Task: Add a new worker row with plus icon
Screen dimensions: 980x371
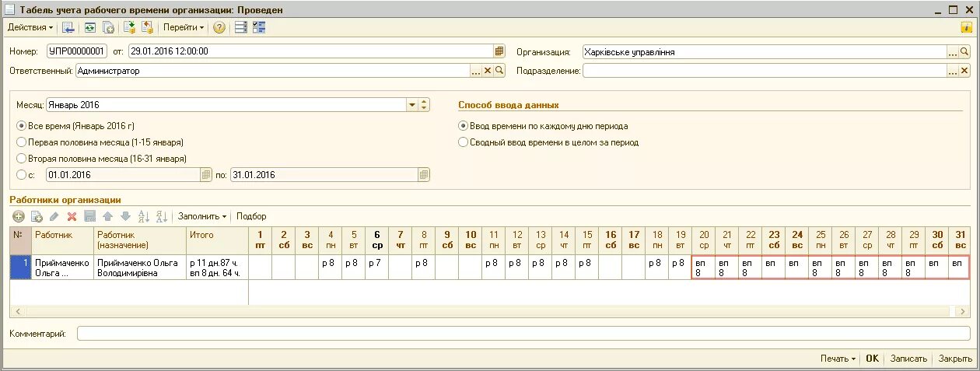Action: 19,216
